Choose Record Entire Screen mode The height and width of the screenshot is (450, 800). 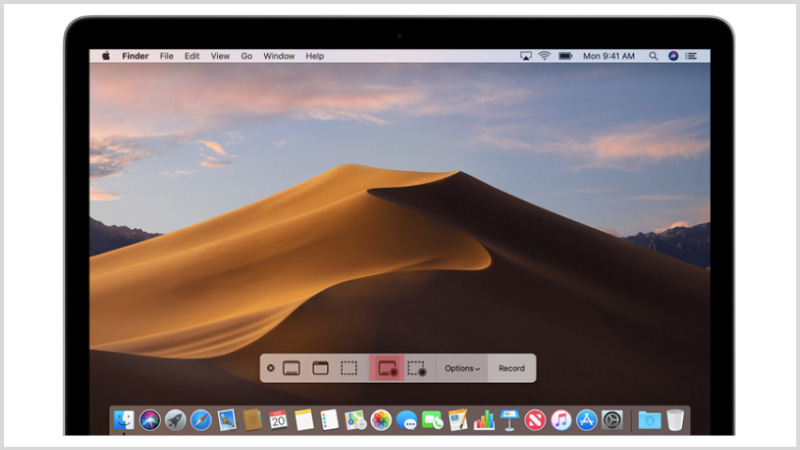388,368
